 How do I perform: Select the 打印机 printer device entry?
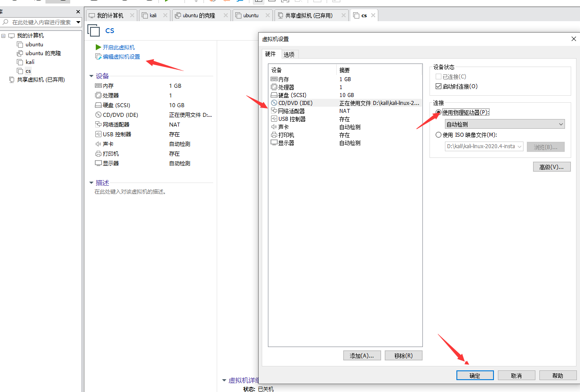[286, 135]
